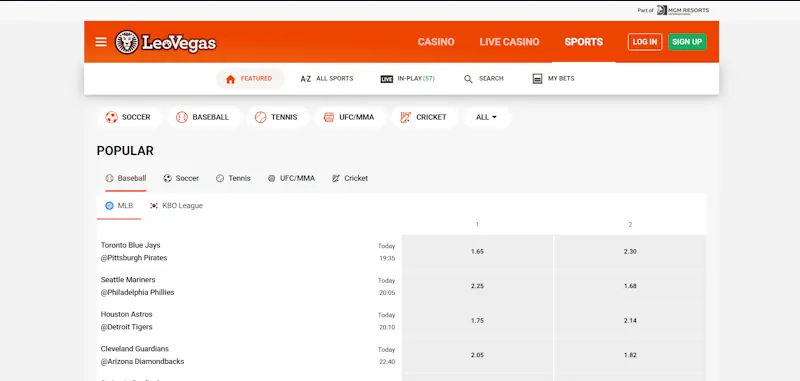This screenshot has width=800, height=381.
Task: Click the TENNIS chip label
Action: [x=284, y=117]
